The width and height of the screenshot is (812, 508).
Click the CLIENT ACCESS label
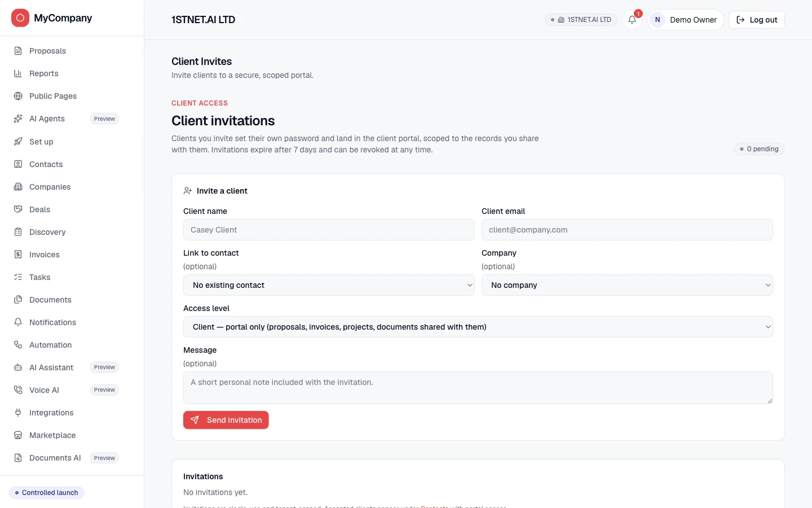pos(200,103)
